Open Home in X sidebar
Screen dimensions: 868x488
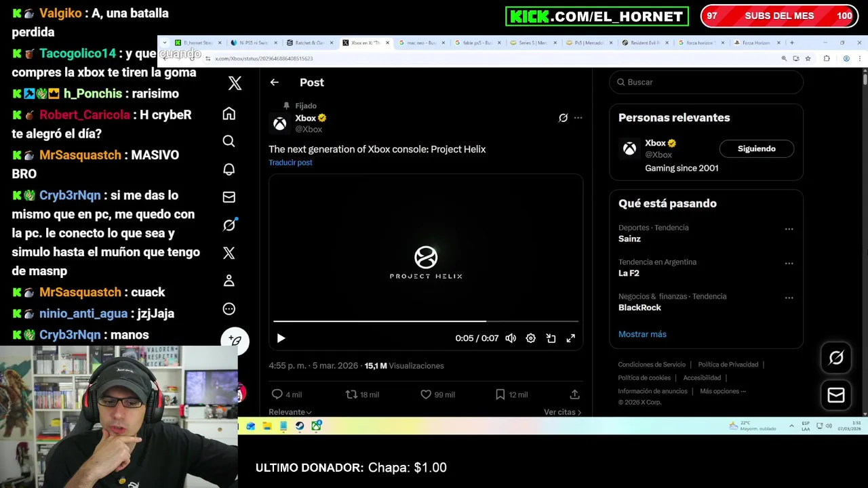coord(229,113)
